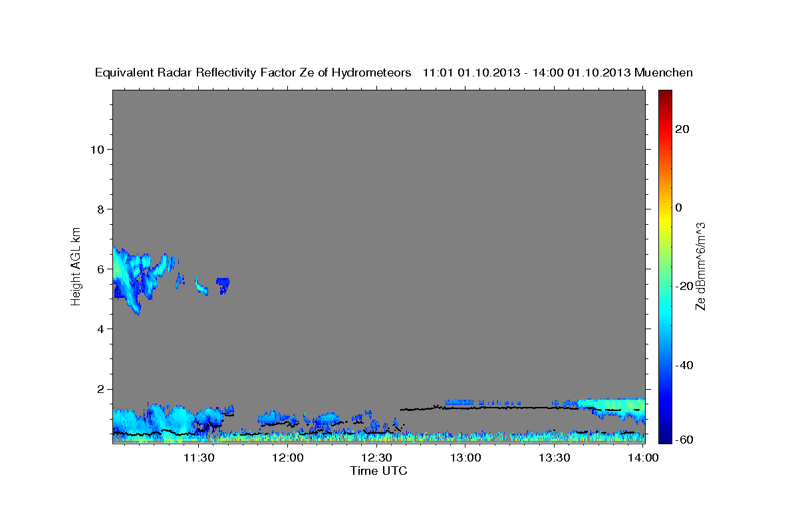
Task: Click the 11:30 time tick label
Action: (198, 458)
